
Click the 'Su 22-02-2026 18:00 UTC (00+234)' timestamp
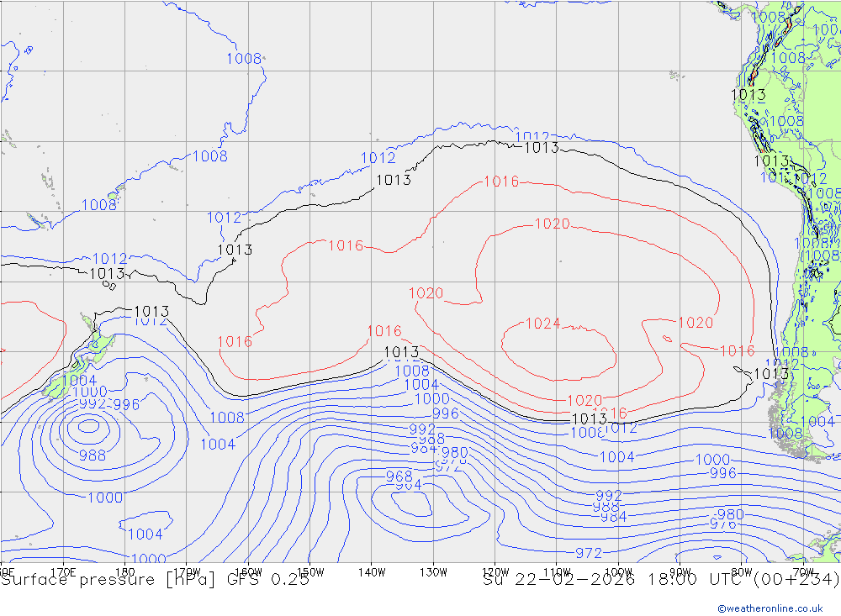(x=661, y=580)
